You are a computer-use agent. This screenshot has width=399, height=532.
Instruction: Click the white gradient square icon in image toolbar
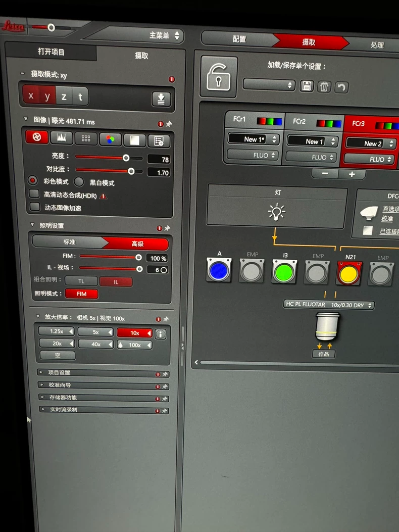(x=135, y=140)
